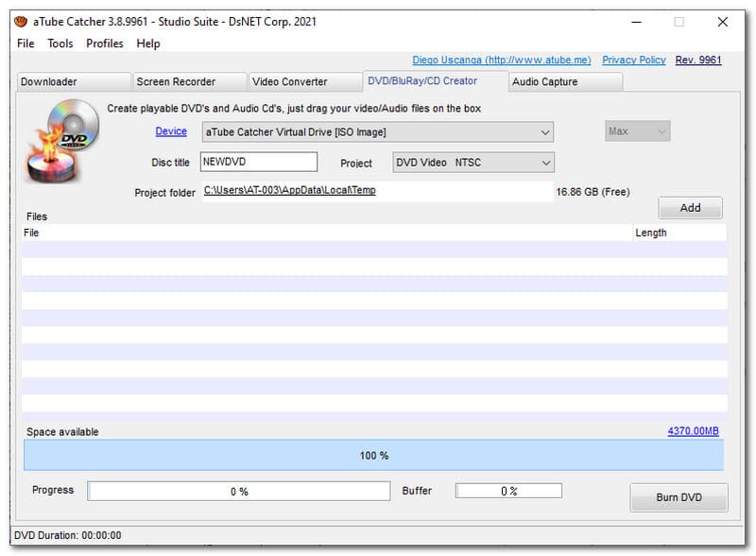Open the Diego Uscanga atube.me link
The image size is (756, 556).
tap(502, 60)
